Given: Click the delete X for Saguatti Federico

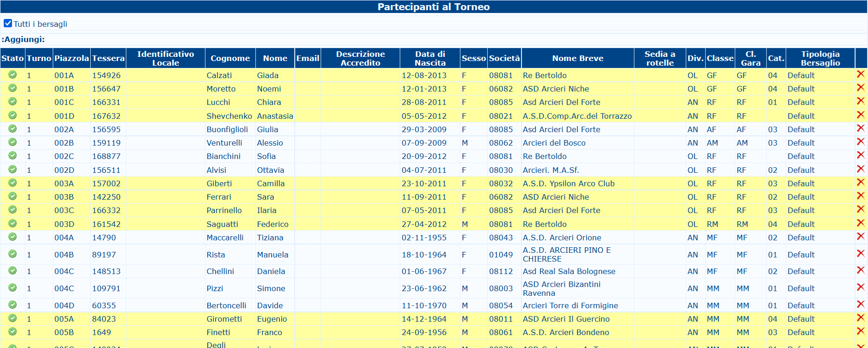Looking at the screenshot, I should click(x=861, y=223).
